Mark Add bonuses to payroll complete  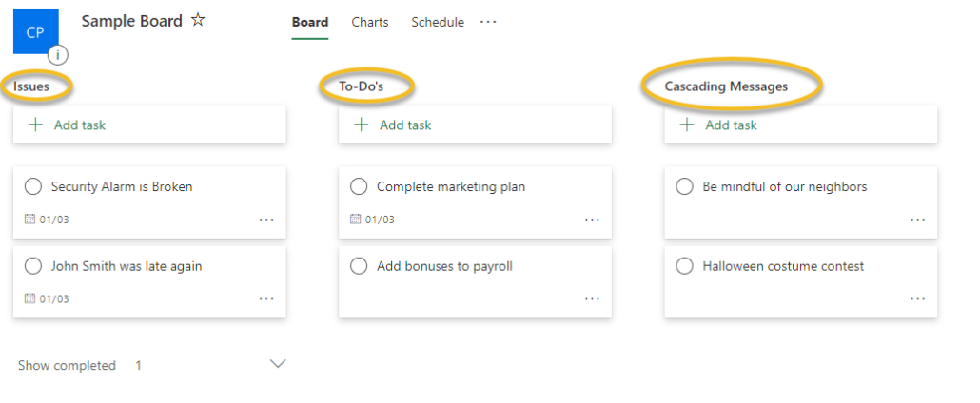pyautogui.click(x=359, y=266)
